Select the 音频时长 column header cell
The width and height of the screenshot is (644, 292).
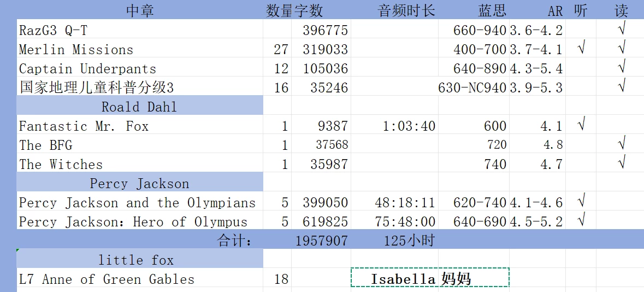tap(395, 10)
